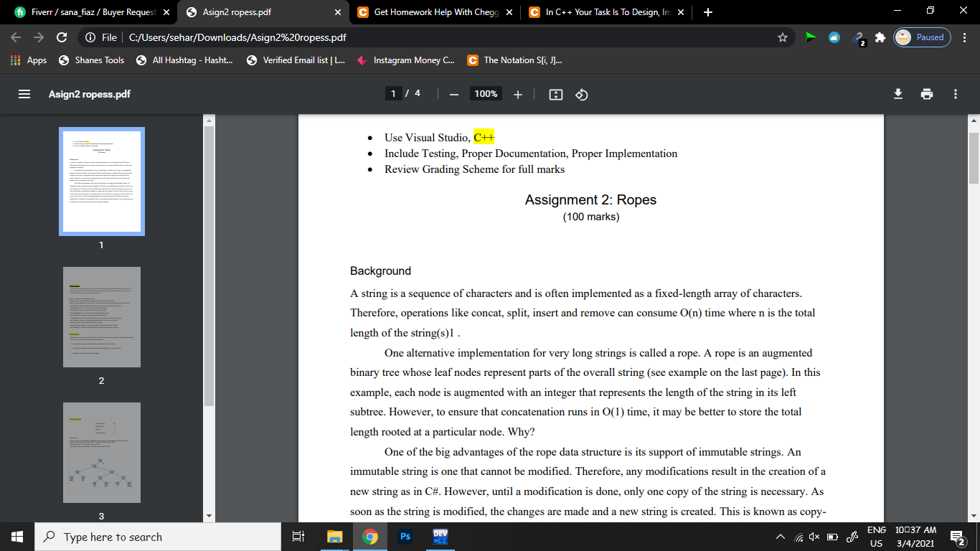Click Windows search box
This screenshot has height=551, width=980.
tap(158, 537)
